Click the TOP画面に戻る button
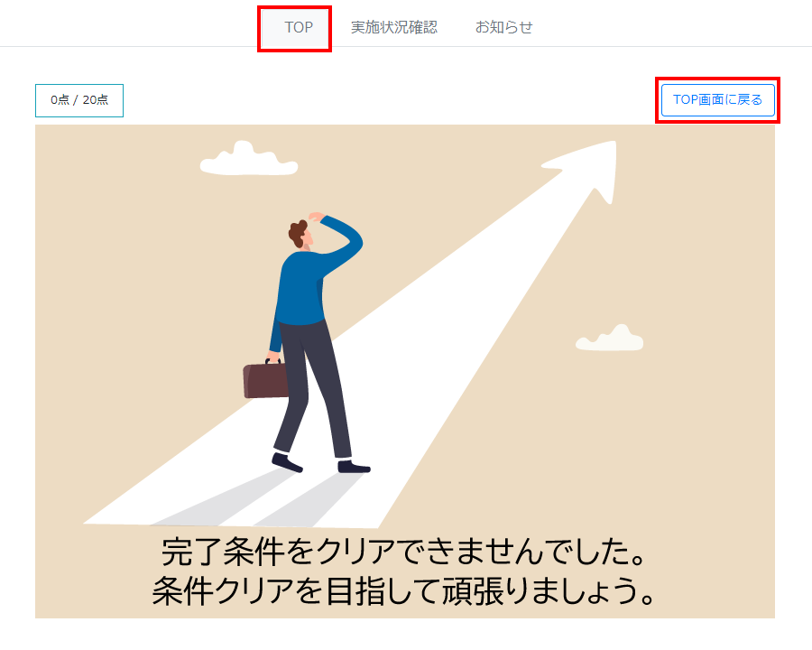 [x=718, y=99]
